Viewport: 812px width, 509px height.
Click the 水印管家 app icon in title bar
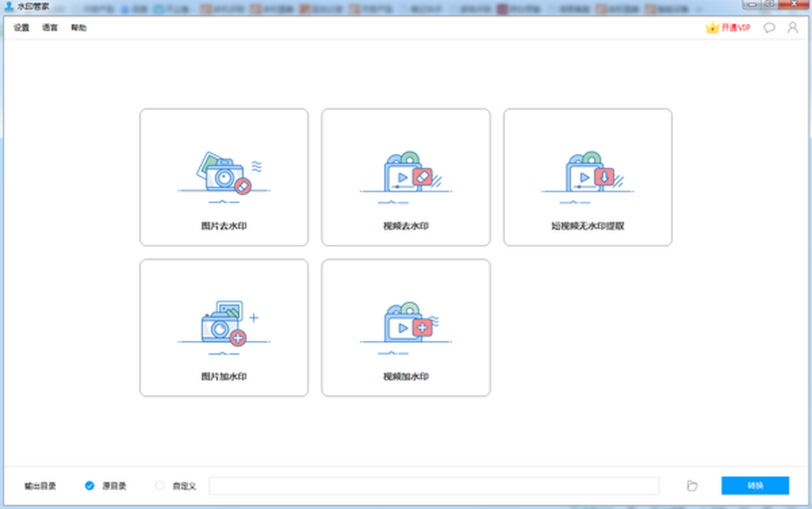pos(9,5)
